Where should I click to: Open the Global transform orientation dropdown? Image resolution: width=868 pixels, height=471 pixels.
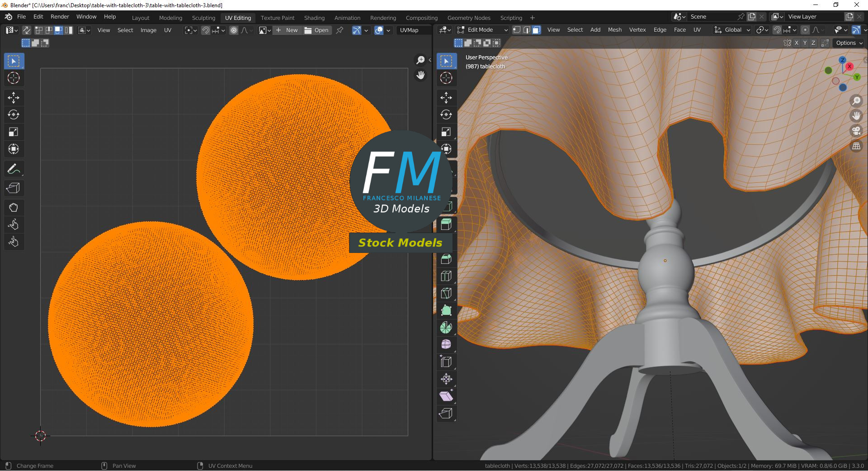(x=731, y=30)
